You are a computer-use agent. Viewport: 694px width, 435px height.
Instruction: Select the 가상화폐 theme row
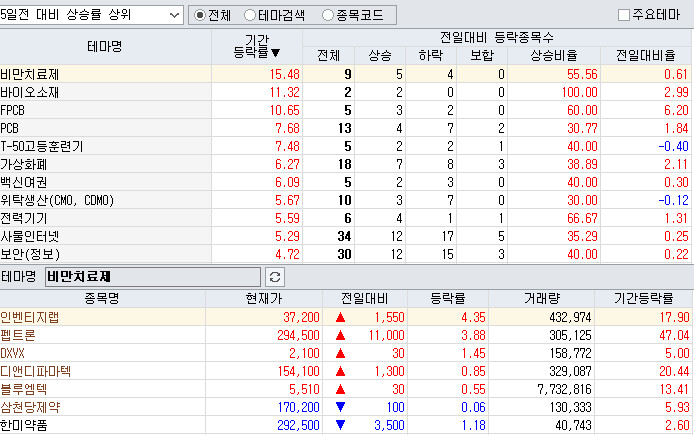(x=345, y=164)
